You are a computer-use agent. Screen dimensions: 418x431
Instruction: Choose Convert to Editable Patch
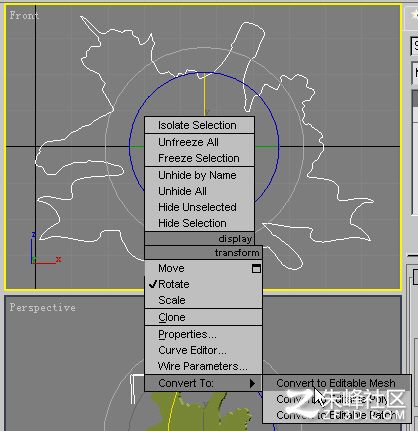336,415
